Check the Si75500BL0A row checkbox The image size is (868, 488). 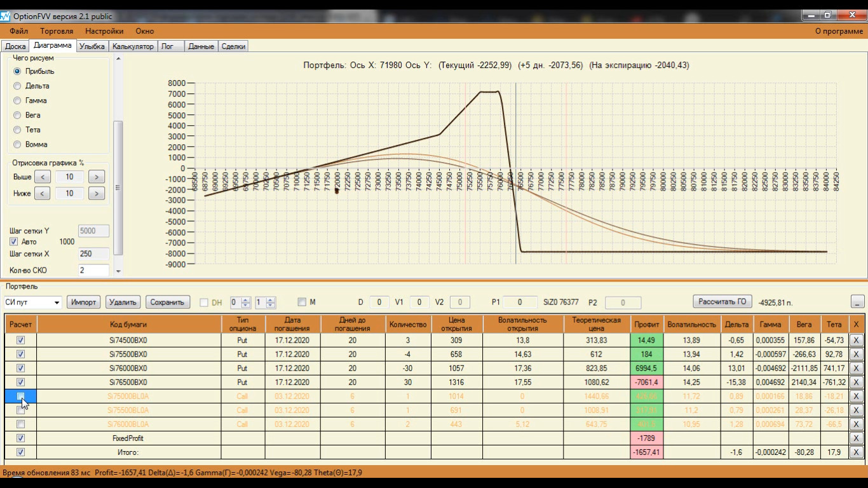pyautogui.click(x=20, y=410)
